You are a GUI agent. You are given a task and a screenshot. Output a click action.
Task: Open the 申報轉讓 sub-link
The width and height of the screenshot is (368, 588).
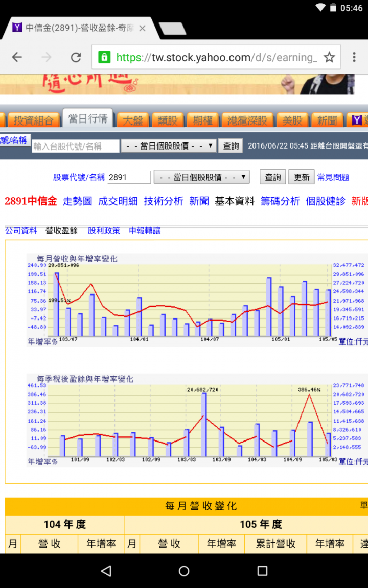145,231
